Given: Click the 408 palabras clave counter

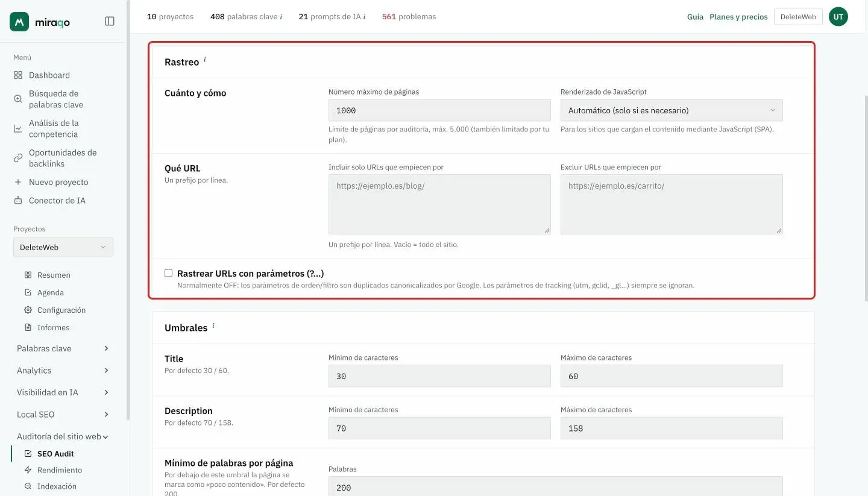Looking at the screenshot, I should pos(246,17).
